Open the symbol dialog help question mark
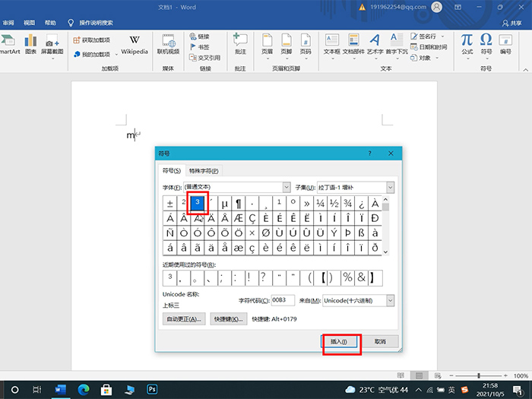Screen dimensions: 532x399 [x=370, y=154]
